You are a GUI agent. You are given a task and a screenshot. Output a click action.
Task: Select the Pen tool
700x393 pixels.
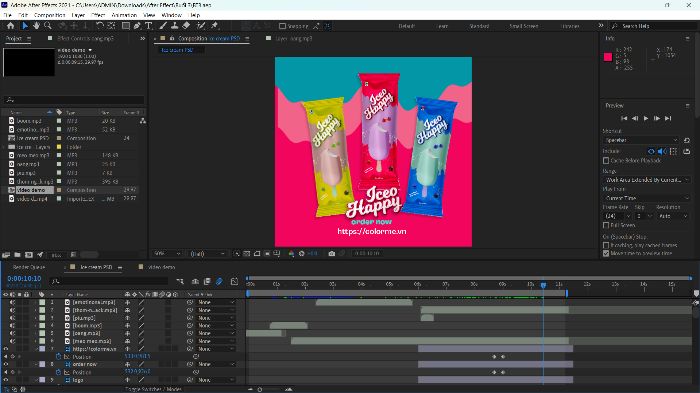[x=138, y=26]
